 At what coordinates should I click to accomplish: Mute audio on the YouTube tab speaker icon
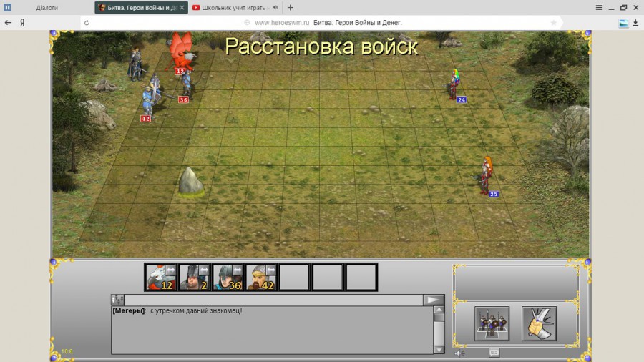click(x=275, y=7)
